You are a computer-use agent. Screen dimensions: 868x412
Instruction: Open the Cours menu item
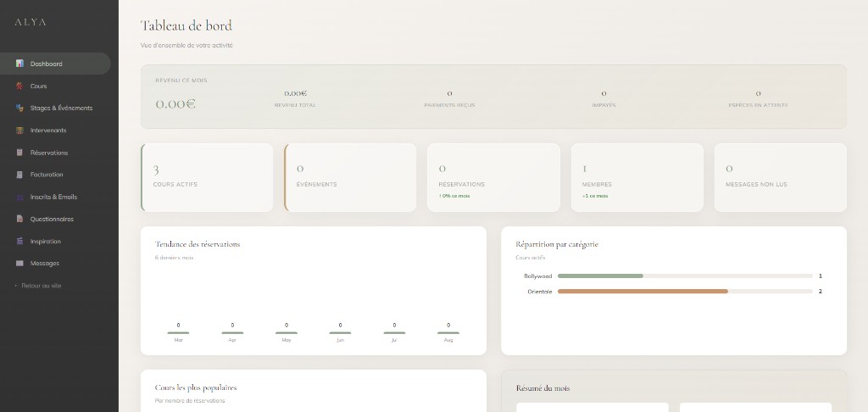tap(55, 86)
